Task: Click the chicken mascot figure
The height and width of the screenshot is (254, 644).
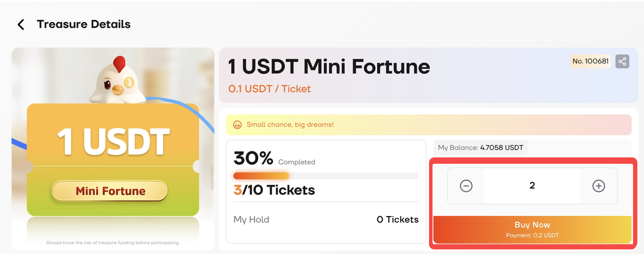Action: tap(117, 81)
